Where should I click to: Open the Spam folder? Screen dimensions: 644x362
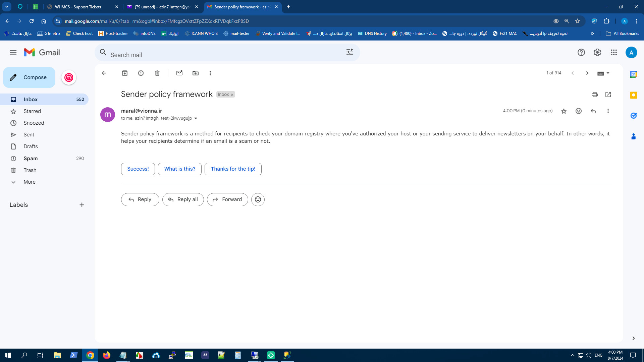31,158
